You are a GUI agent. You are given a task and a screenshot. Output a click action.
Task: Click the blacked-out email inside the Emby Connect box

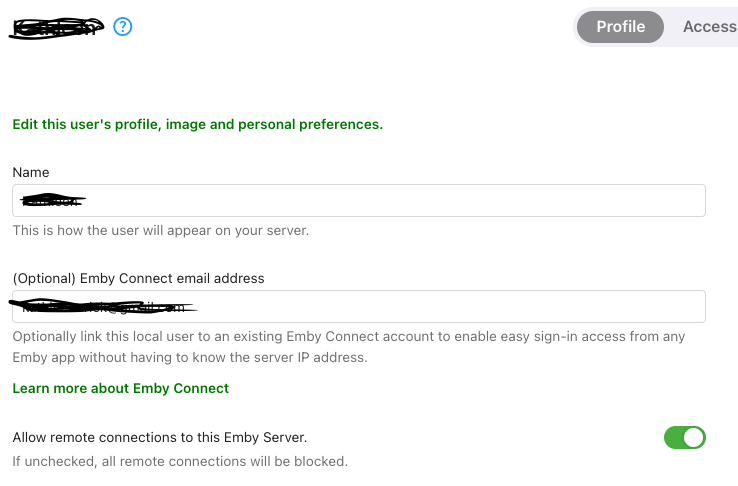point(103,306)
